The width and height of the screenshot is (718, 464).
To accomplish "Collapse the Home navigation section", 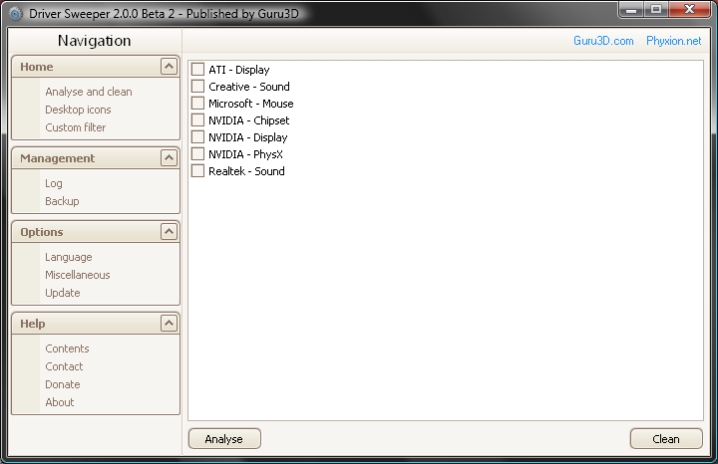I will [168, 66].
